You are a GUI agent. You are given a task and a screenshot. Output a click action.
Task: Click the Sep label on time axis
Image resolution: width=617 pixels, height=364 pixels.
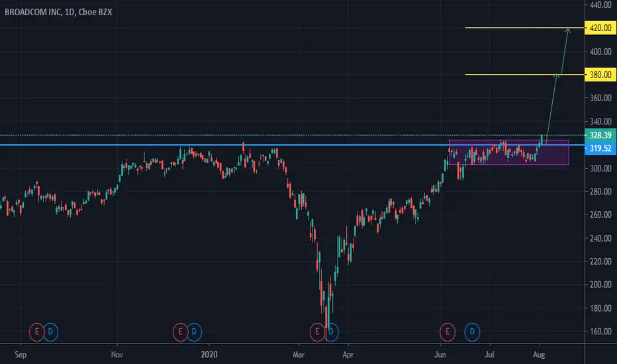[21, 355]
